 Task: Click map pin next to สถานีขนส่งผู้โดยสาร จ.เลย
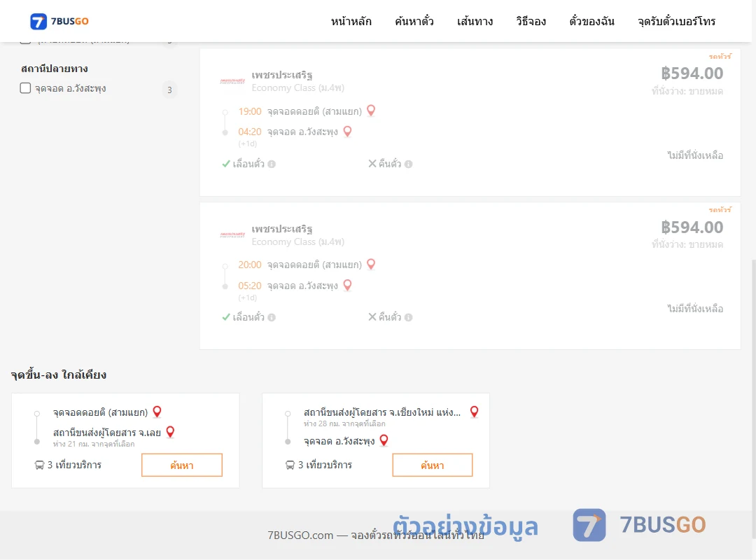pyautogui.click(x=170, y=432)
